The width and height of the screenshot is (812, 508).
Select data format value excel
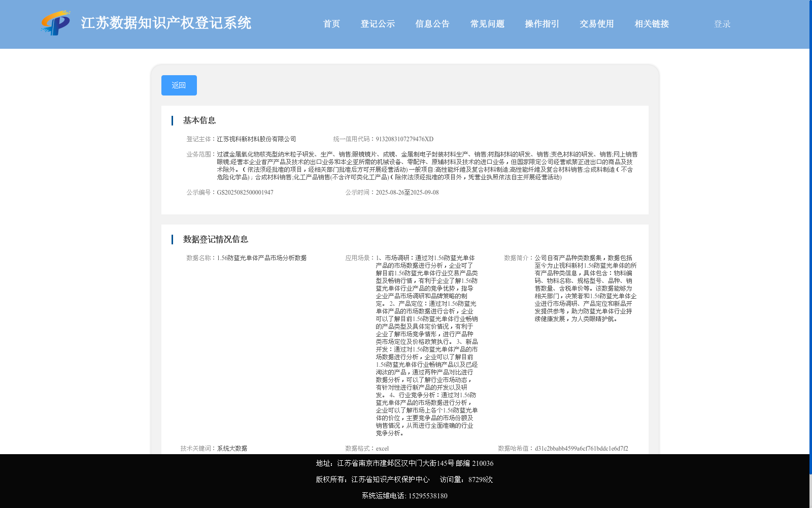pyautogui.click(x=382, y=449)
